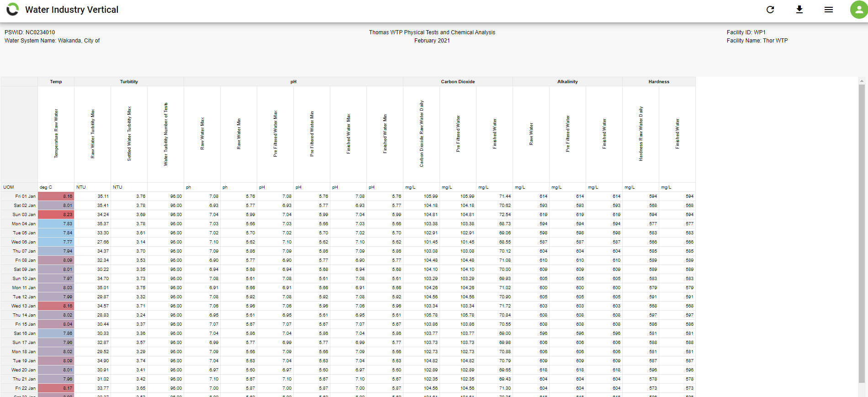Select the Temp column group header
This screenshot has width=868, height=397.
coord(56,82)
